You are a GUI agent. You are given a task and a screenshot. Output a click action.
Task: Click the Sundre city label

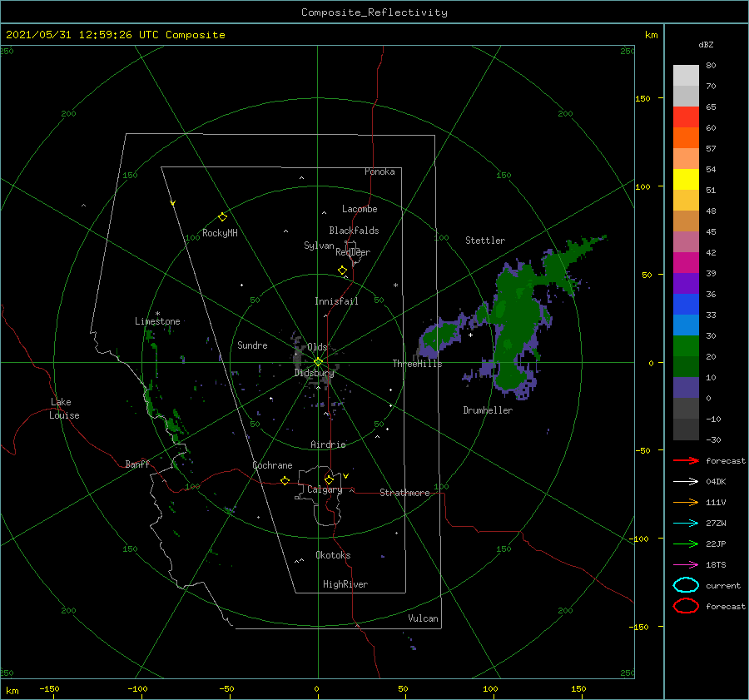click(x=252, y=345)
